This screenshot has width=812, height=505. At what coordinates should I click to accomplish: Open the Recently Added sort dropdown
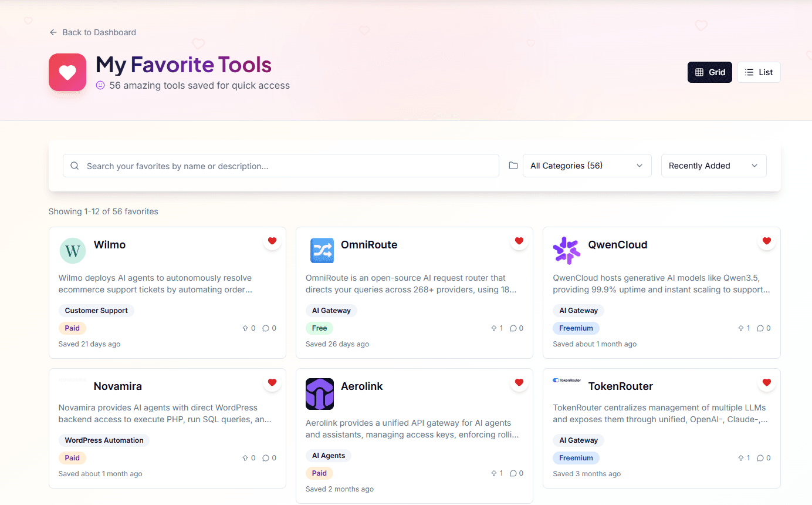(x=713, y=166)
